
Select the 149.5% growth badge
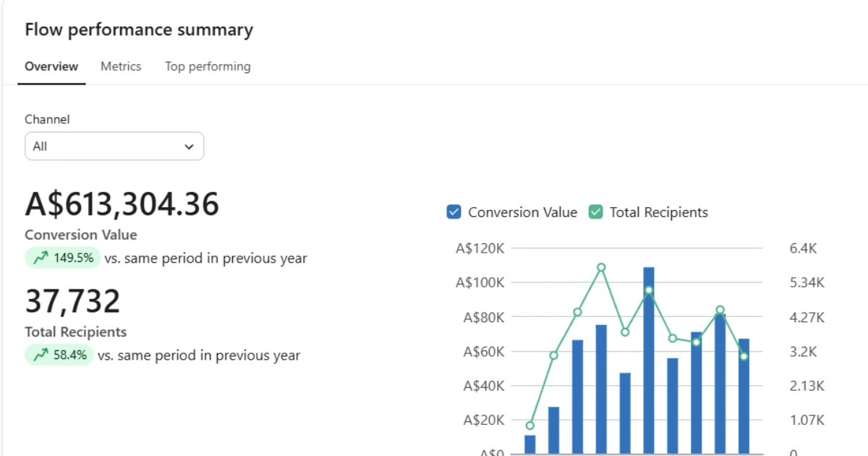pos(63,258)
